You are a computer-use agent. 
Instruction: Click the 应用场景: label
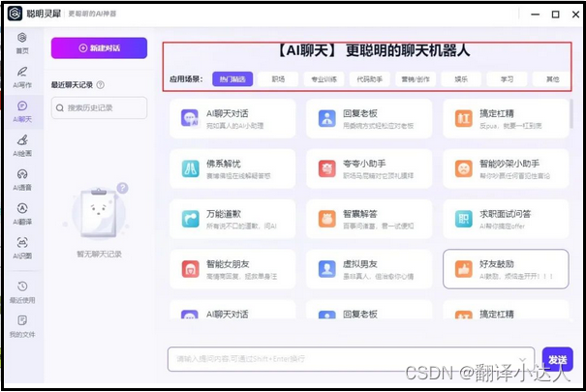[186, 79]
